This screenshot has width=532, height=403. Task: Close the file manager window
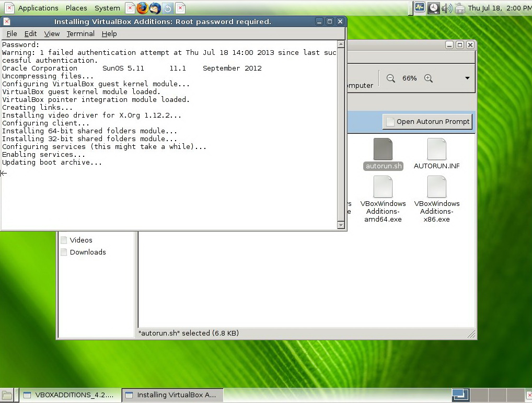click(470, 45)
